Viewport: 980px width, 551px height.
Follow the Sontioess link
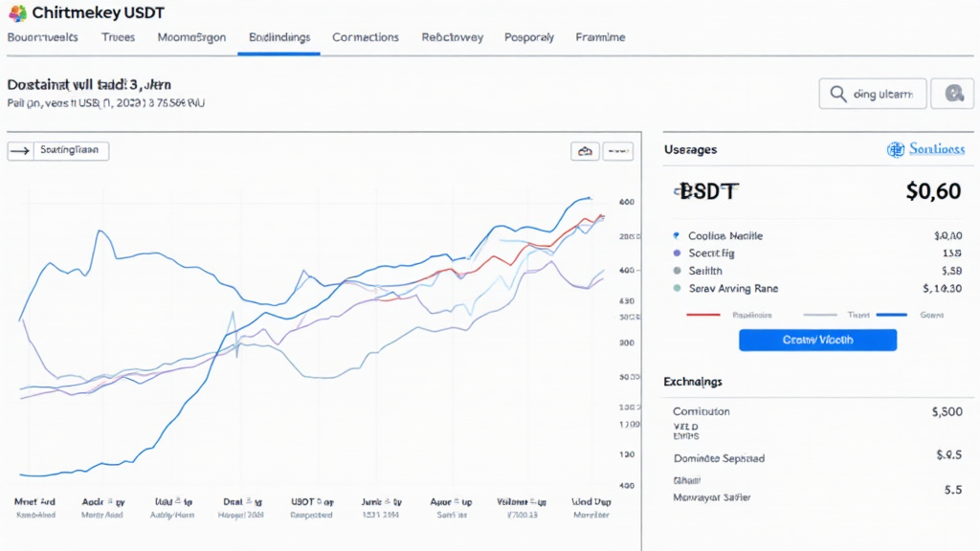(936, 149)
